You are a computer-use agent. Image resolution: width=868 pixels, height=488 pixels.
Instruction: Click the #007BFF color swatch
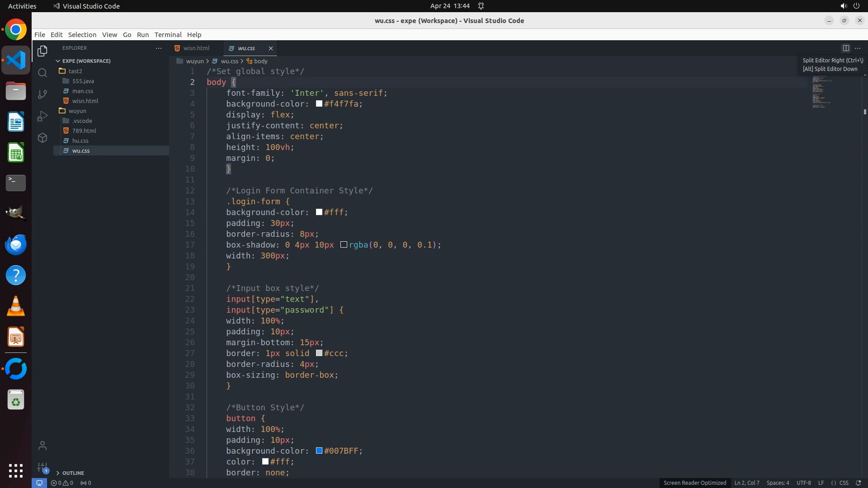[319, 450]
